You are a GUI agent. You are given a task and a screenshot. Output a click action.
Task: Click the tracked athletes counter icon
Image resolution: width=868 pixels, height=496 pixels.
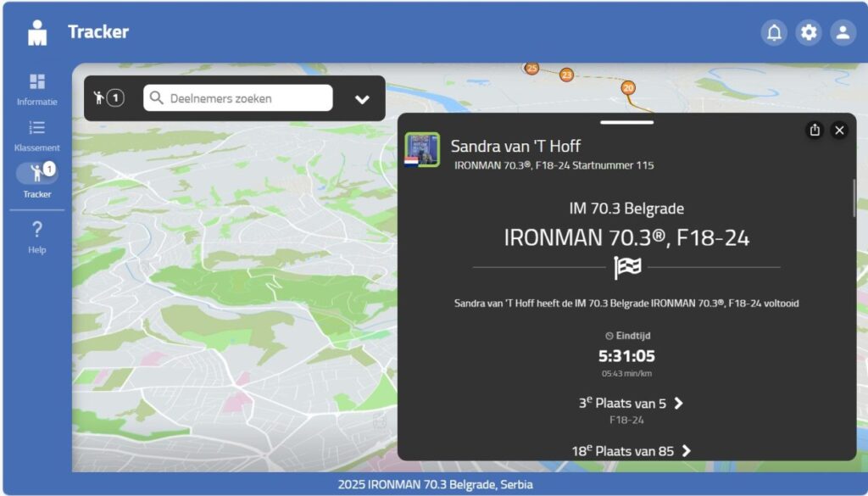coord(108,98)
